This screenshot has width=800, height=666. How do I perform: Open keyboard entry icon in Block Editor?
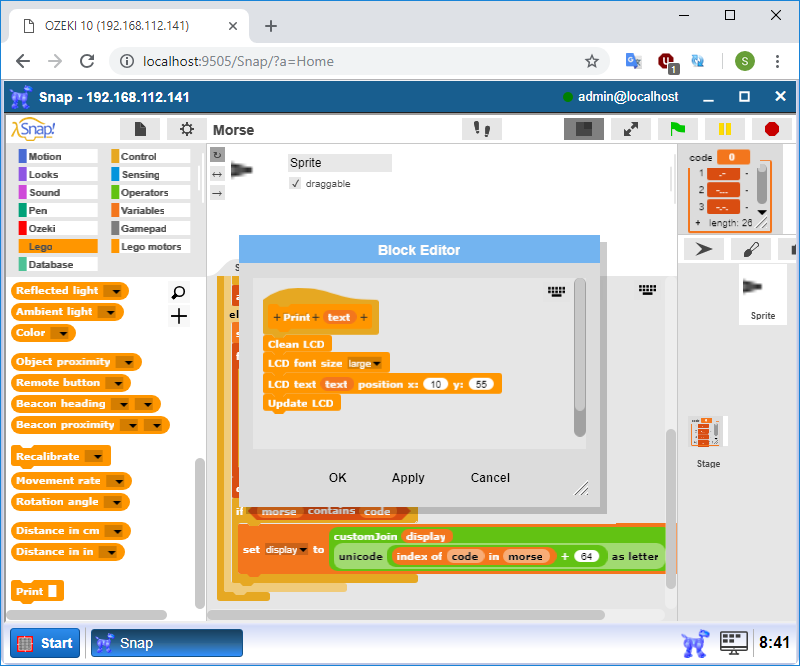pos(556,291)
